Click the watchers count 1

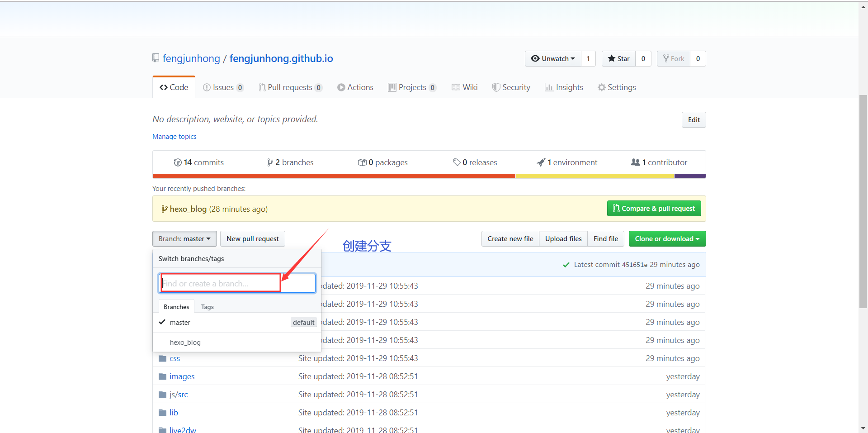pos(588,58)
